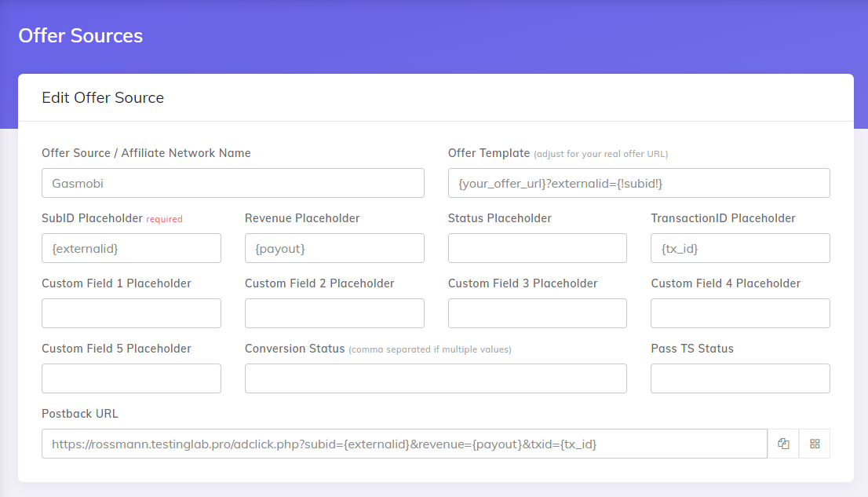This screenshot has height=497, width=868.
Task: Click the Custom Field 4 Placeholder input
Action: click(740, 313)
